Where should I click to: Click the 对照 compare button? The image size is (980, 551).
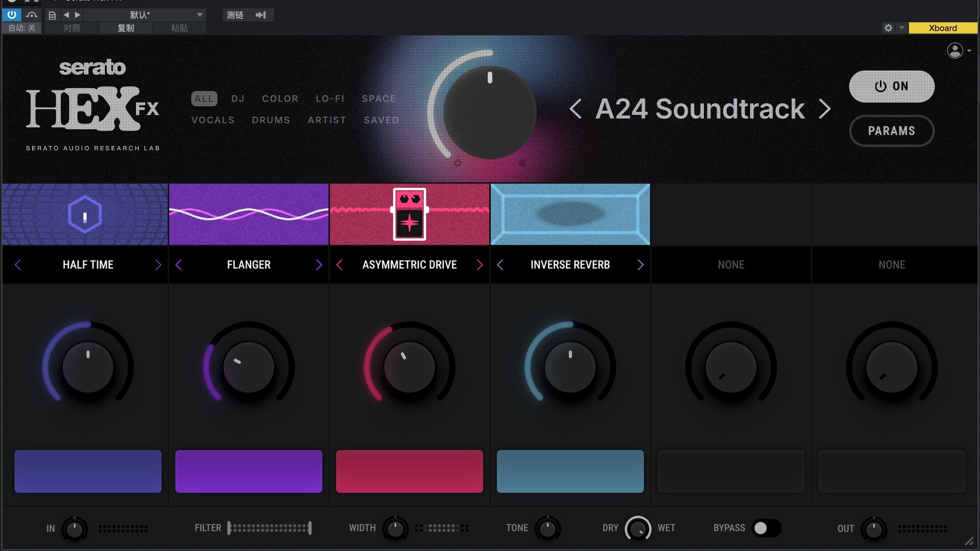[x=72, y=28]
